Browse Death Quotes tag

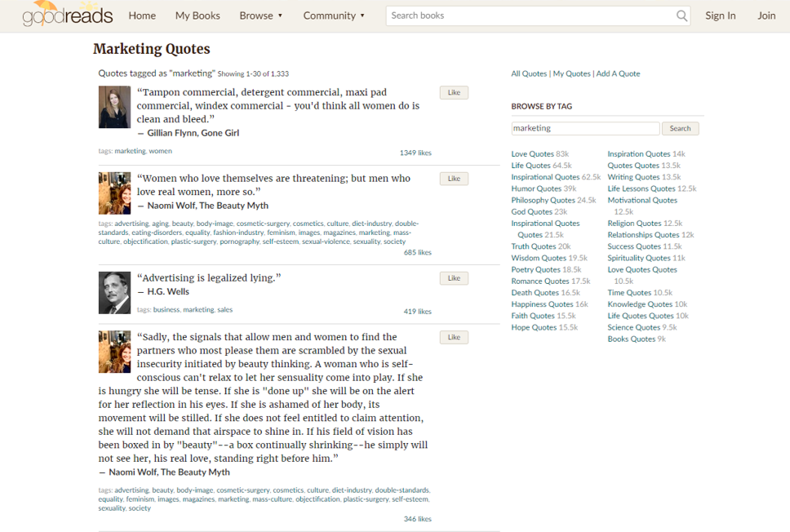pyautogui.click(x=535, y=293)
